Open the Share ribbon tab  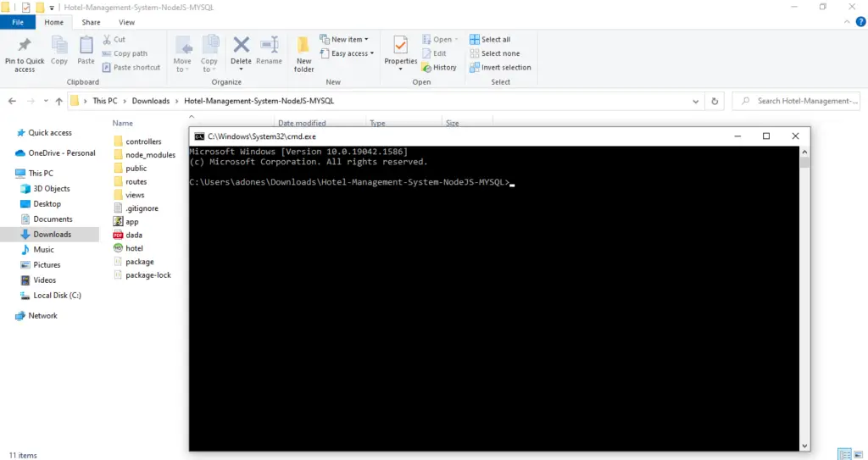coord(91,22)
